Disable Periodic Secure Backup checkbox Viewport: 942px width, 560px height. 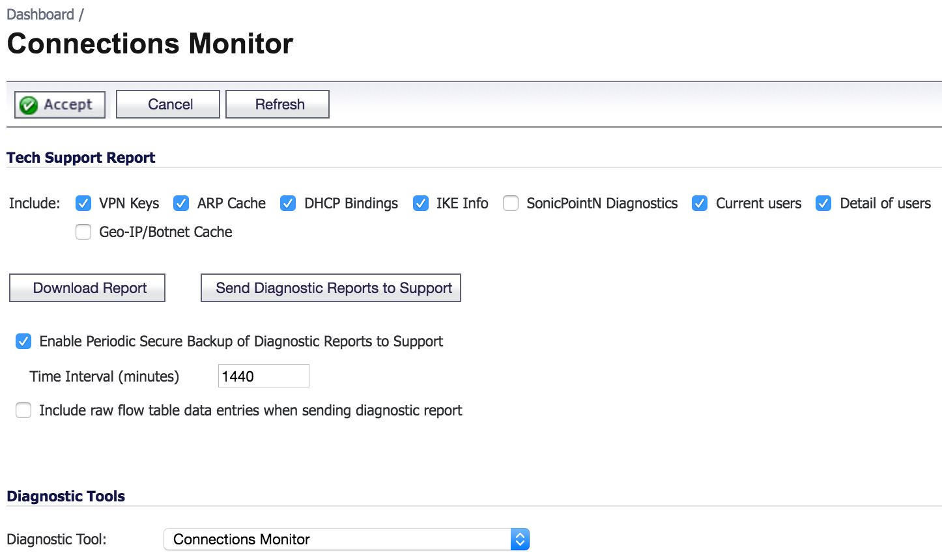coord(23,341)
